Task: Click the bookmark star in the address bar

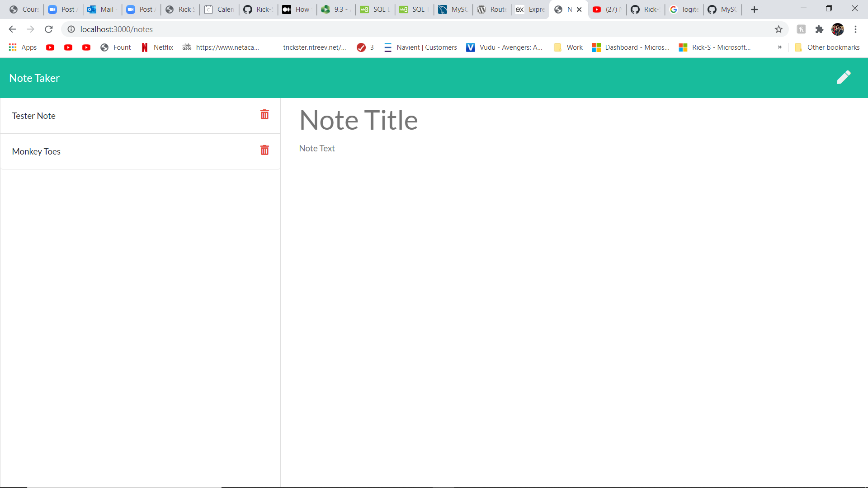Action: [x=779, y=29]
